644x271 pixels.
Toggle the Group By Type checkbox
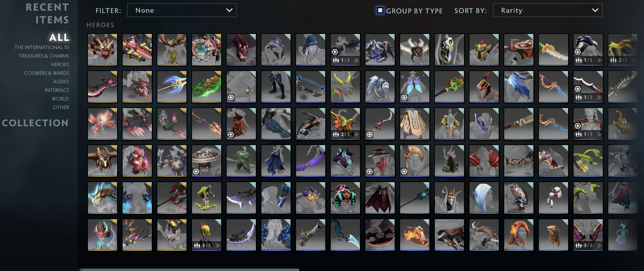[380, 11]
